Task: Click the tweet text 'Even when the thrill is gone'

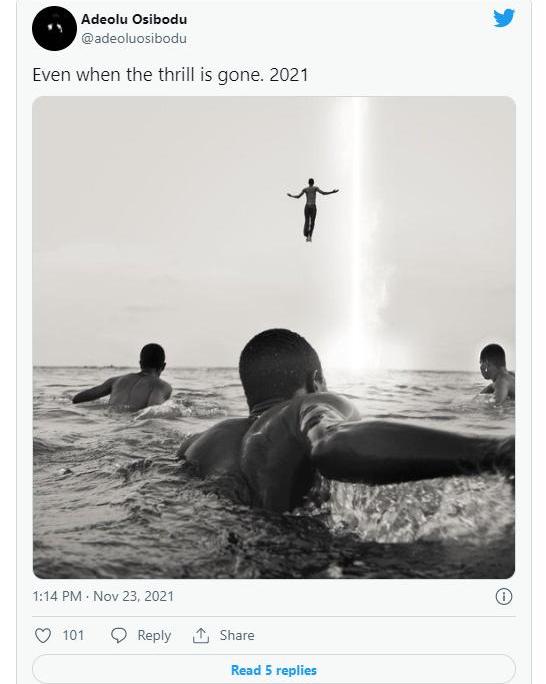Action: point(148,75)
